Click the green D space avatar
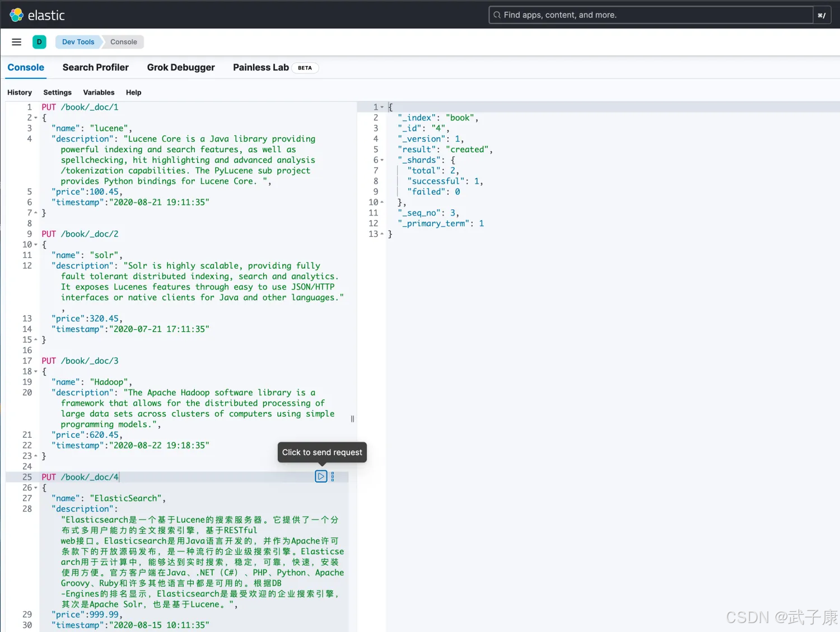840x632 pixels. pos(39,42)
